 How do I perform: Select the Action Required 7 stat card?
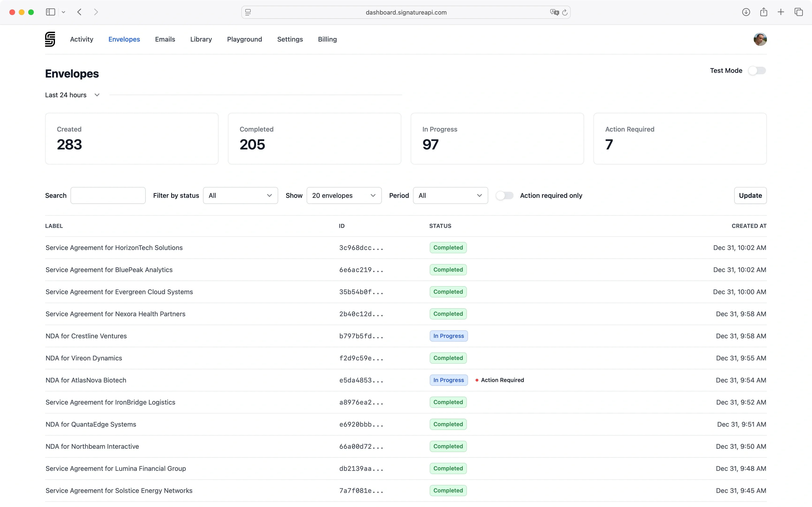point(680,138)
